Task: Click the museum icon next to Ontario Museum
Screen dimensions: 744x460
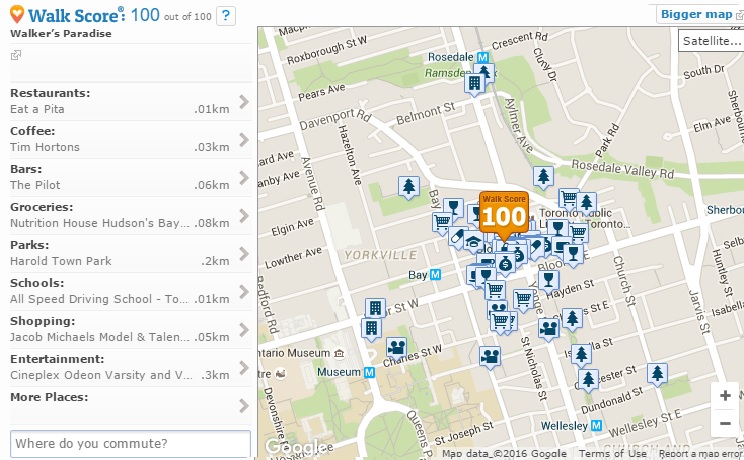Action: coord(339,353)
